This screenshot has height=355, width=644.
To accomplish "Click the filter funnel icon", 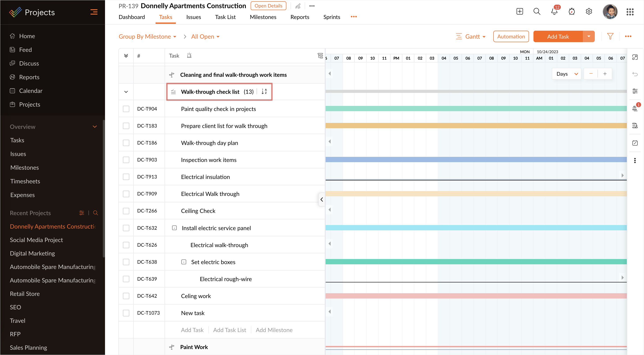I will click(x=610, y=36).
